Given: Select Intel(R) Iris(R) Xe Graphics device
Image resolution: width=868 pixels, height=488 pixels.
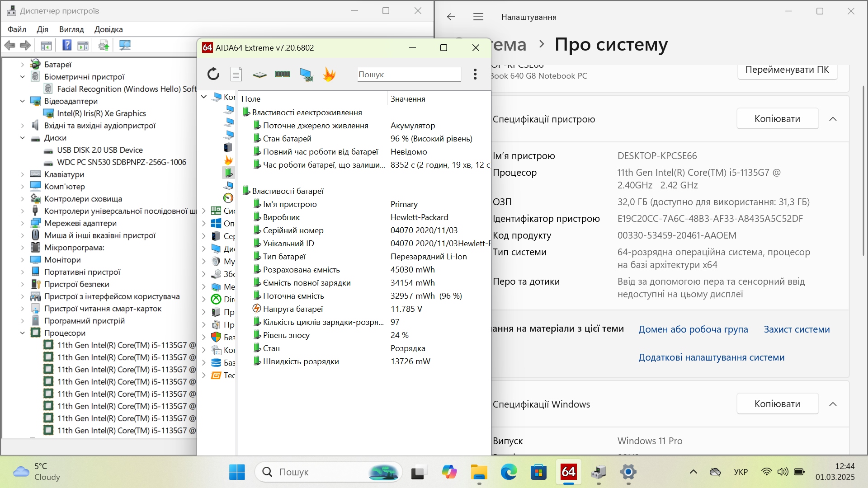Looking at the screenshot, I should pyautogui.click(x=101, y=113).
